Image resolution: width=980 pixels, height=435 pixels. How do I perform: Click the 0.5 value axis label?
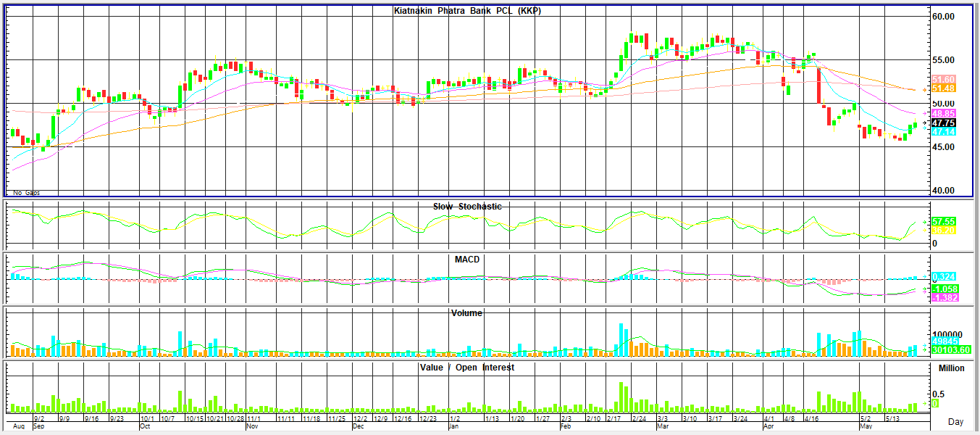pyautogui.click(x=939, y=394)
